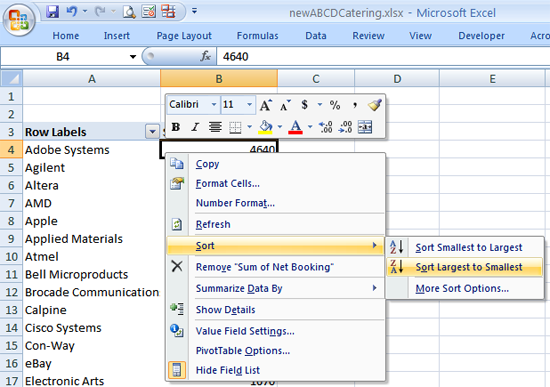
Task: Open Summarize Data By submenu
Action: point(275,288)
